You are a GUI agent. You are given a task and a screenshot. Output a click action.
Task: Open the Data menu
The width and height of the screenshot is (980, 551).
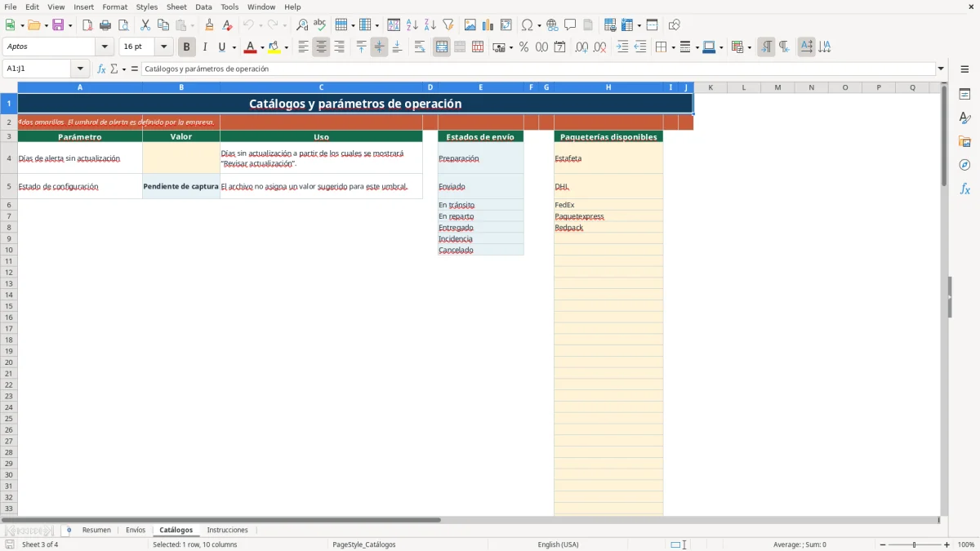(203, 7)
